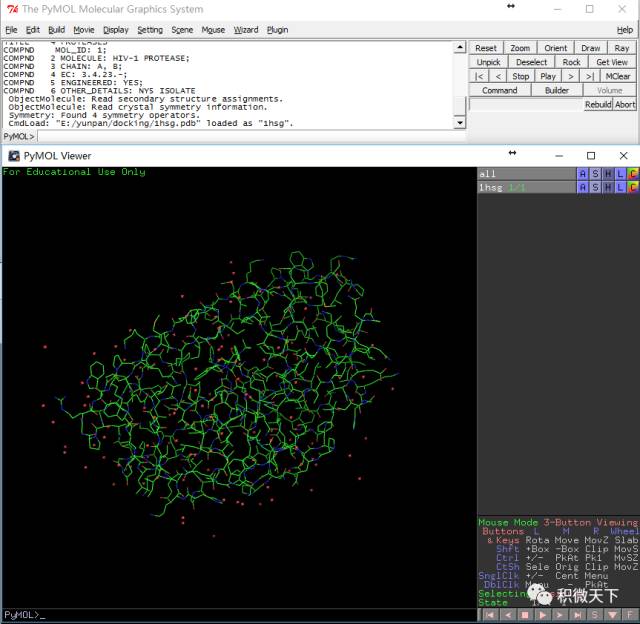Rewind to first frame in viewer controls
Image resolution: width=640 pixels, height=624 pixels.
click(490, 615)
